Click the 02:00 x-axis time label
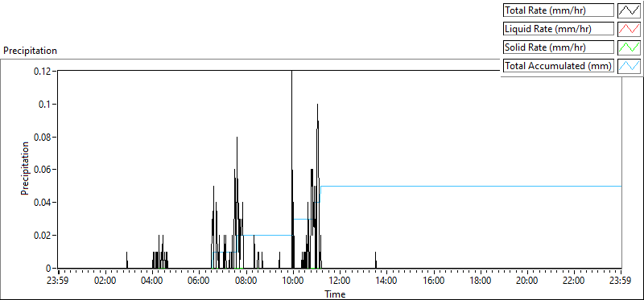 105,281
